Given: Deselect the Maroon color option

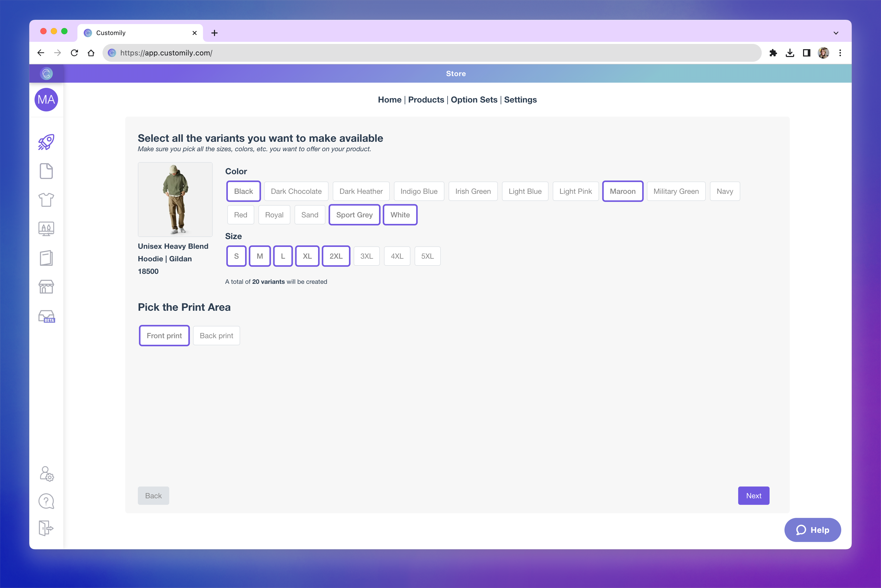Looking at the screenshot, I should click(x=623, y=191).
